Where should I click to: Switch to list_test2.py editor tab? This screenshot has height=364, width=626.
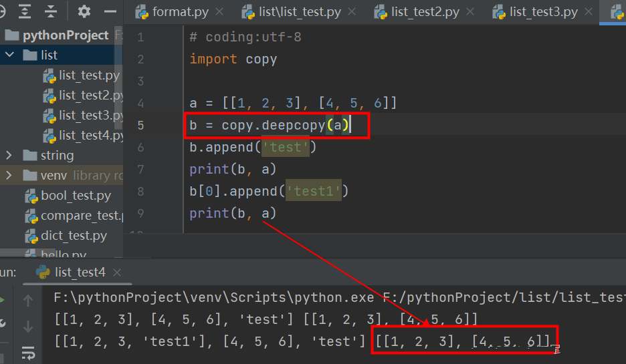(x=425, y=12)
